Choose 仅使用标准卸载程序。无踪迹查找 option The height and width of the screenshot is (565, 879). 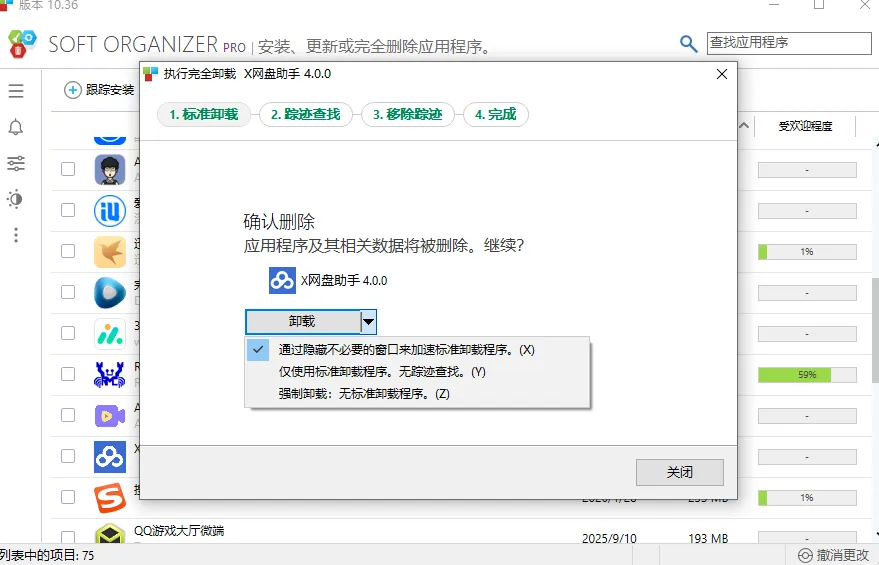point(417,372)
